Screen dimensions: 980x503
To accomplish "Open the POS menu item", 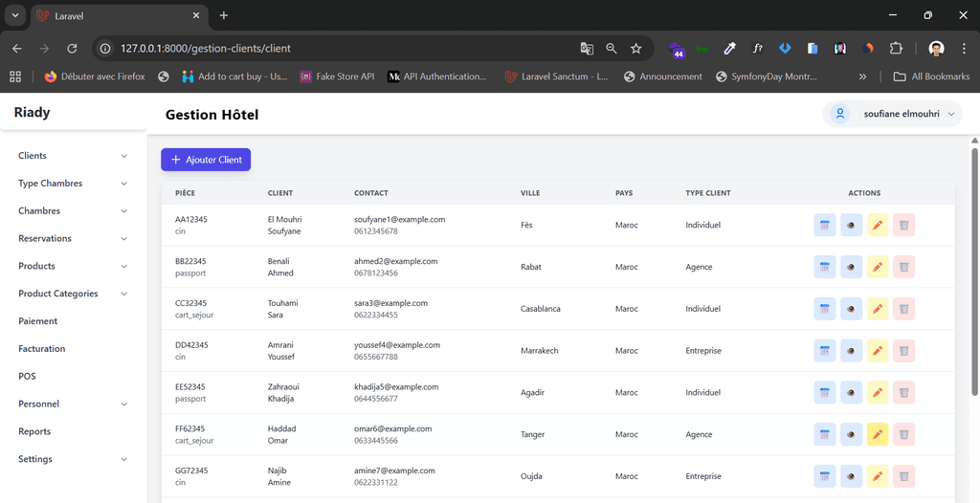I will (x=27, y=377).
